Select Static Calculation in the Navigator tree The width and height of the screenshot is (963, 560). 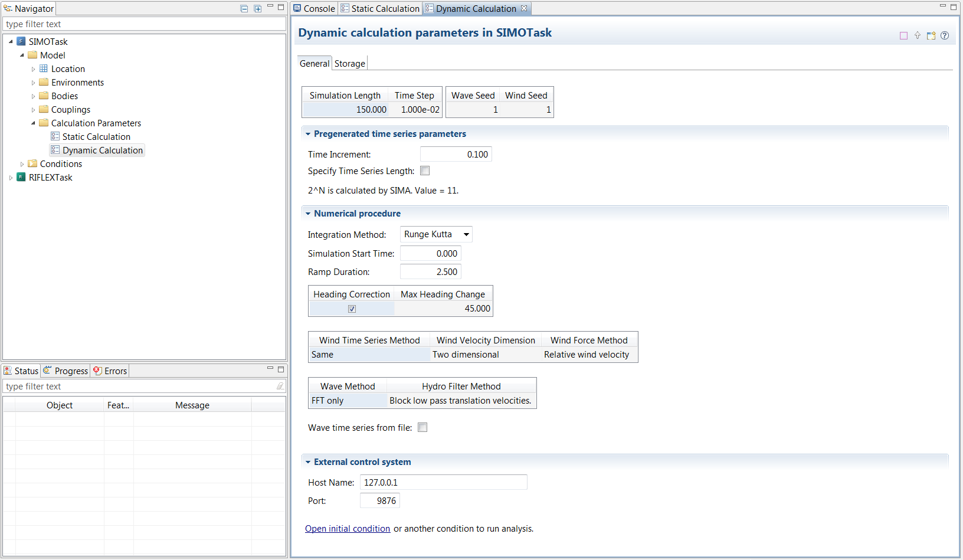[x=96, y=137]
